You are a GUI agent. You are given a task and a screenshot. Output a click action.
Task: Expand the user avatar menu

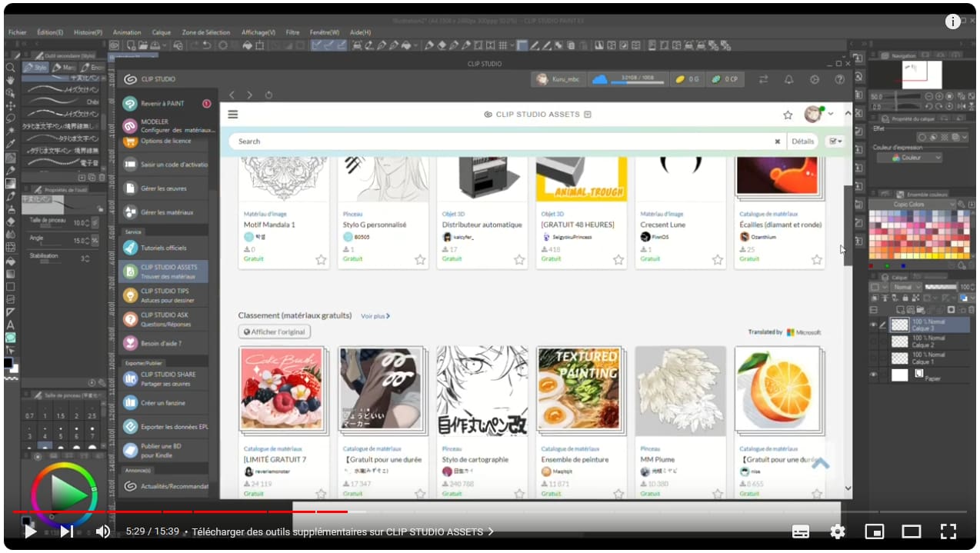pyautogui.click(x=831, y=115)
